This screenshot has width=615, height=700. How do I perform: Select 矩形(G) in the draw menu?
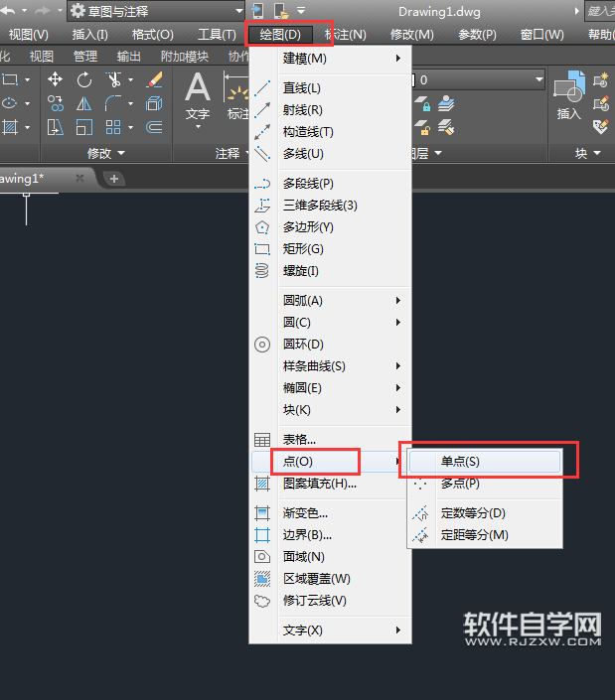[x=331, y=249]
